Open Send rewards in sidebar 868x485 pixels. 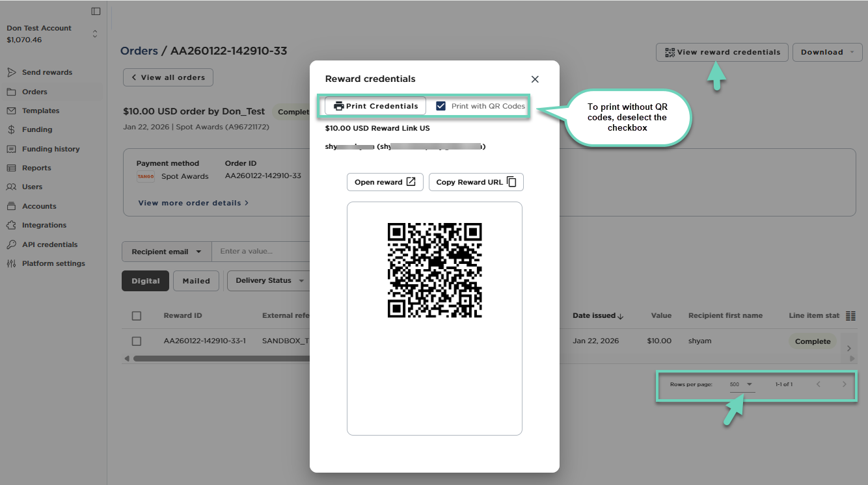(47, 72)
